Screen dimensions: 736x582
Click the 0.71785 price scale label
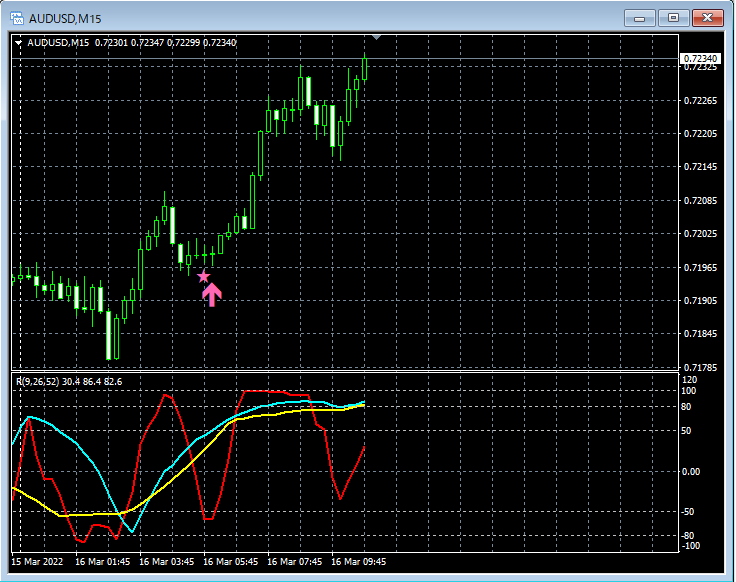point(700,367)
